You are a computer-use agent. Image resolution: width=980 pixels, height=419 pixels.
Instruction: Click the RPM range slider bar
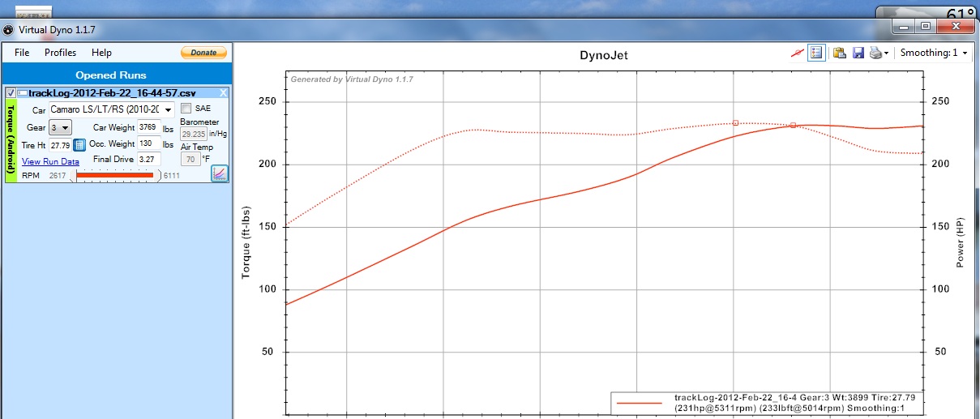click(x=114, y=175)
